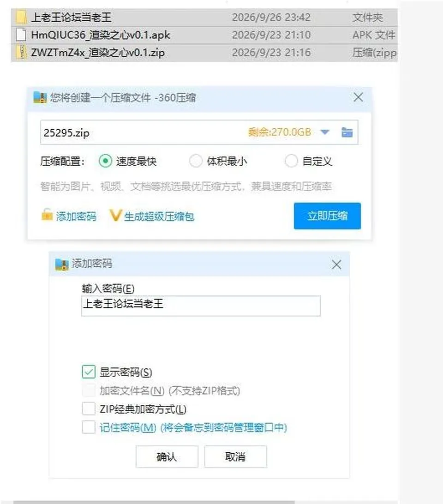Click the date 2026/9/23 21:16
The width and height of the screenshot is (443, 504).
tap(271, 53)
